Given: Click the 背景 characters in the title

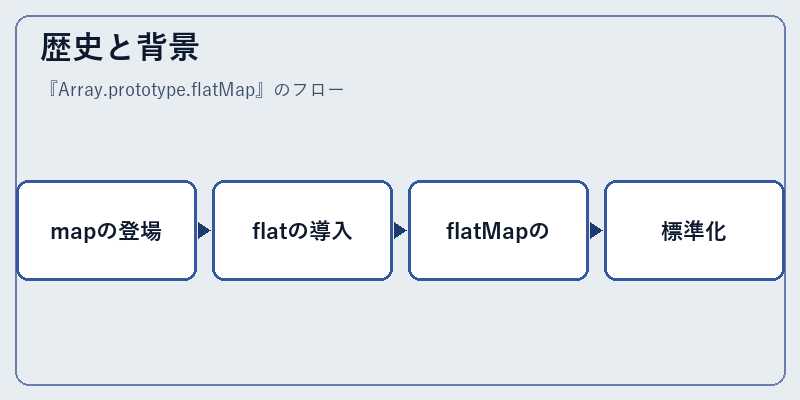Looking at the screenshot, I should [167, 47].
